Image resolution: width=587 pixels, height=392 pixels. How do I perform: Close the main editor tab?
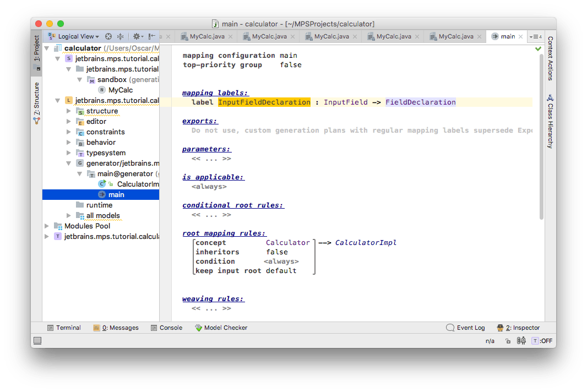(520, 37)
